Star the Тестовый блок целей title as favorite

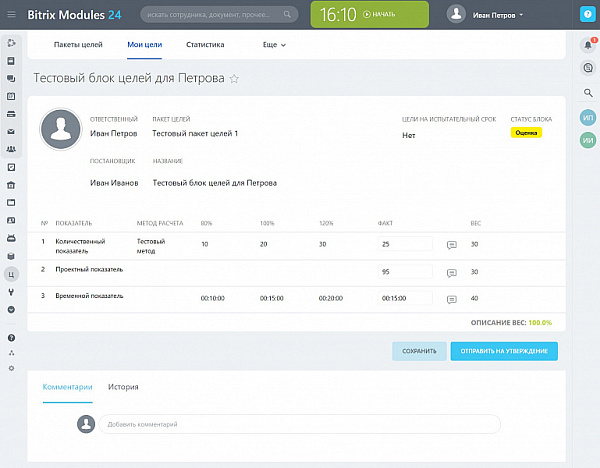click(x=235, y=78)
